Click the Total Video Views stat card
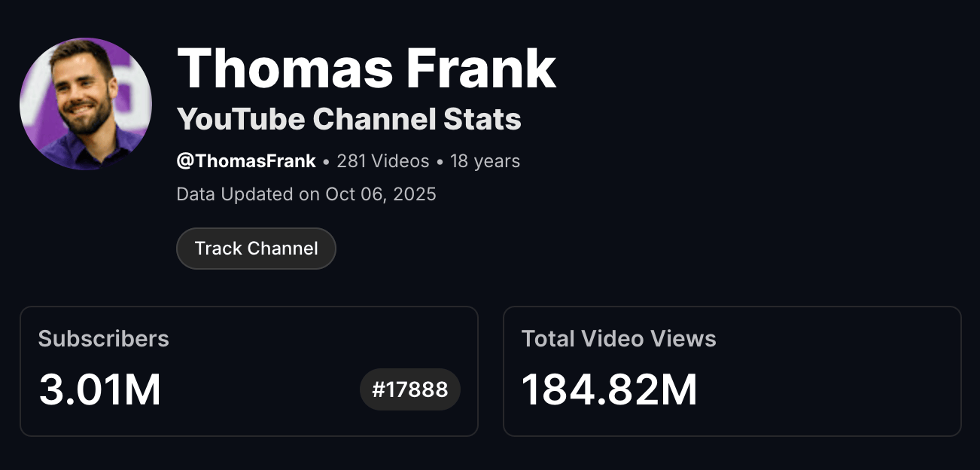Image resolution: width=980 pixels, height=470 pixels. click(732, 370)
